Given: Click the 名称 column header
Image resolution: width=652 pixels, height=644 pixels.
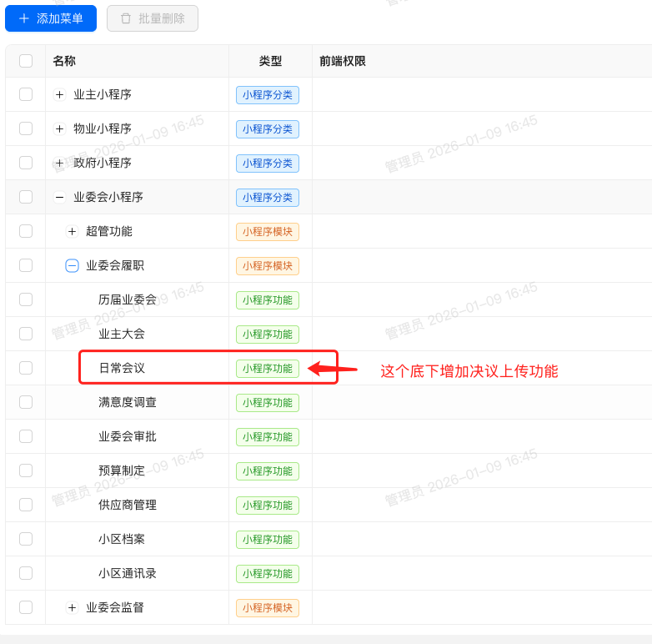Looking at the screenshot, I should [x=64, y=61].
